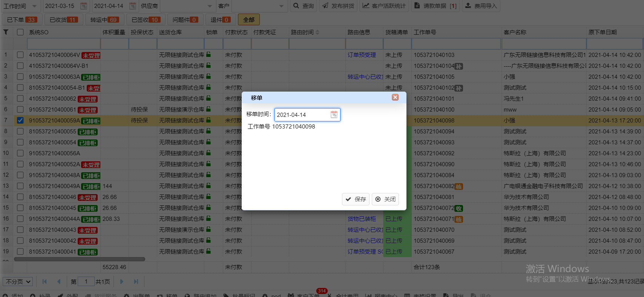Uncheck the row 7 checkbox for 910537210400059A
The width and height of the screenshot is (644, 297).
[x=20, y=121]
